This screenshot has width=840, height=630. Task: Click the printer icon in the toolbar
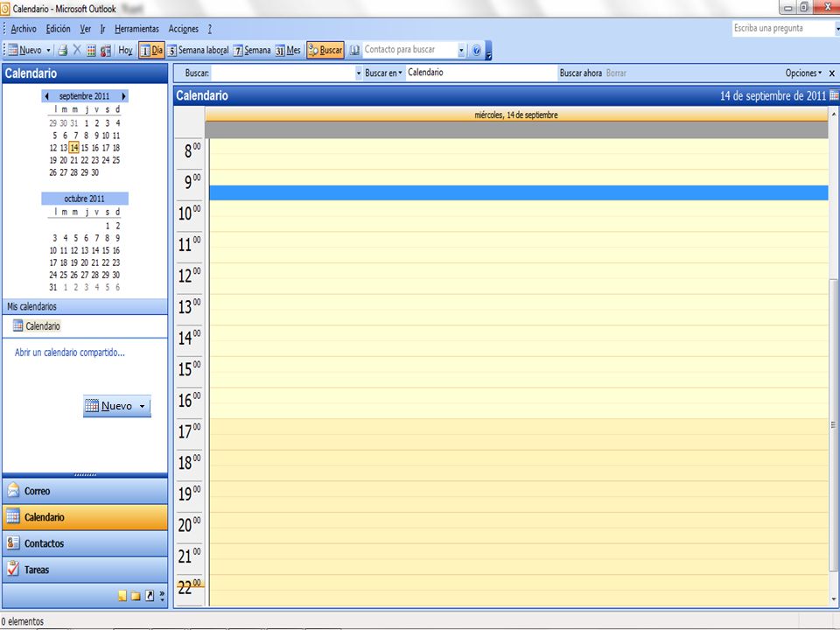point(63,51)
